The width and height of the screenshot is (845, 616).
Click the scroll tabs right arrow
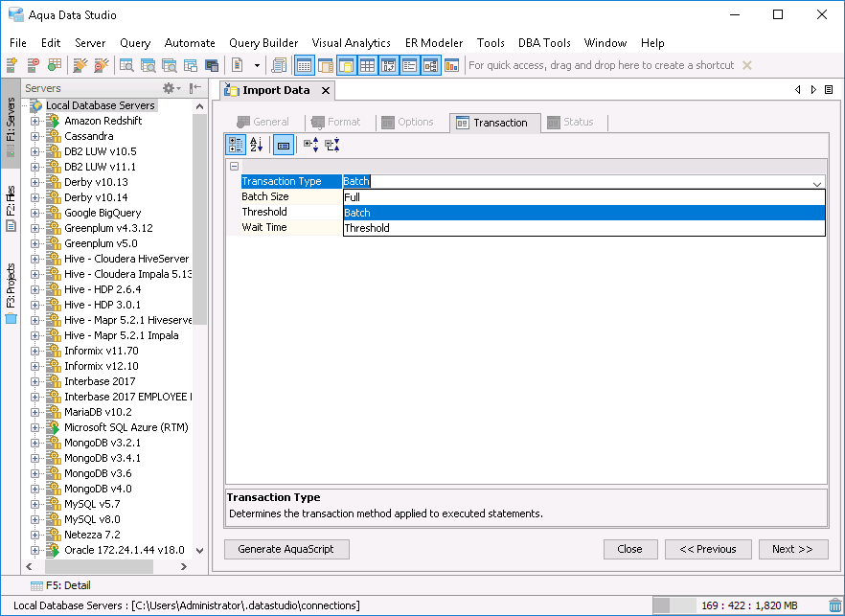[813, 89]
